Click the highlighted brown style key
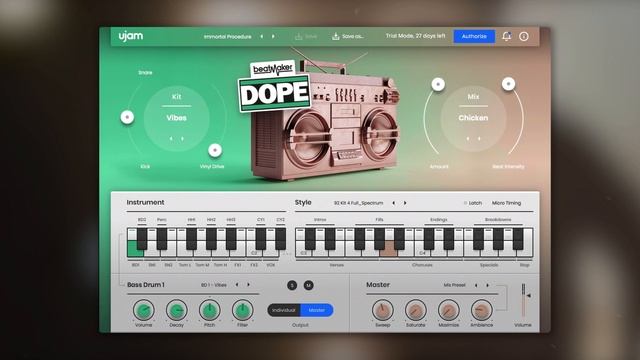Screen dimensions: 640x360 pos(388,249)
